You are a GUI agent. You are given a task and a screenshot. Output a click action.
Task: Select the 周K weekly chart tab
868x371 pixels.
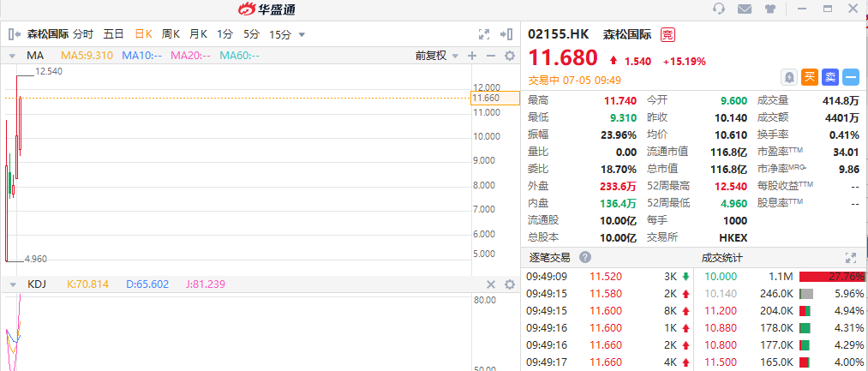171,34
